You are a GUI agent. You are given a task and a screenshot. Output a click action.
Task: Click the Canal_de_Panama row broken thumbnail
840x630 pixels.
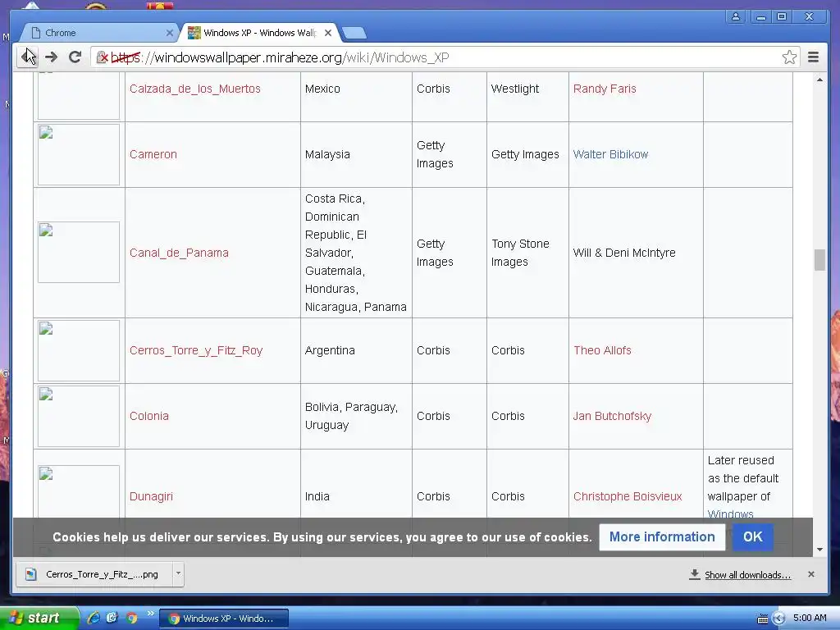click(79, 253)
